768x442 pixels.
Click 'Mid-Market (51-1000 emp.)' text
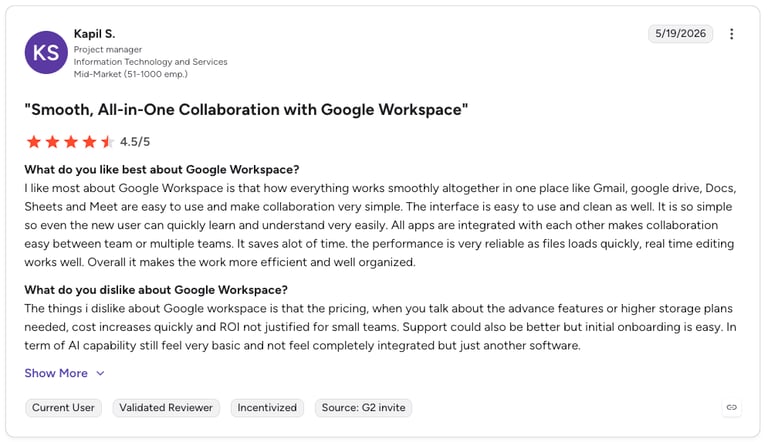(x=130, y=74)
